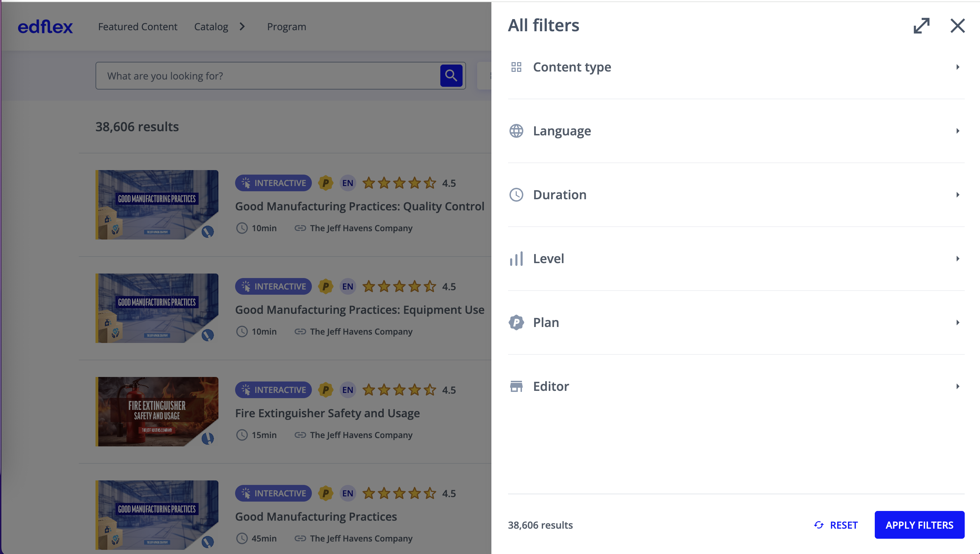Click the 'What are you looking for?' field
This screenshot has width=980, height=554.
click(x=267, y=76)
